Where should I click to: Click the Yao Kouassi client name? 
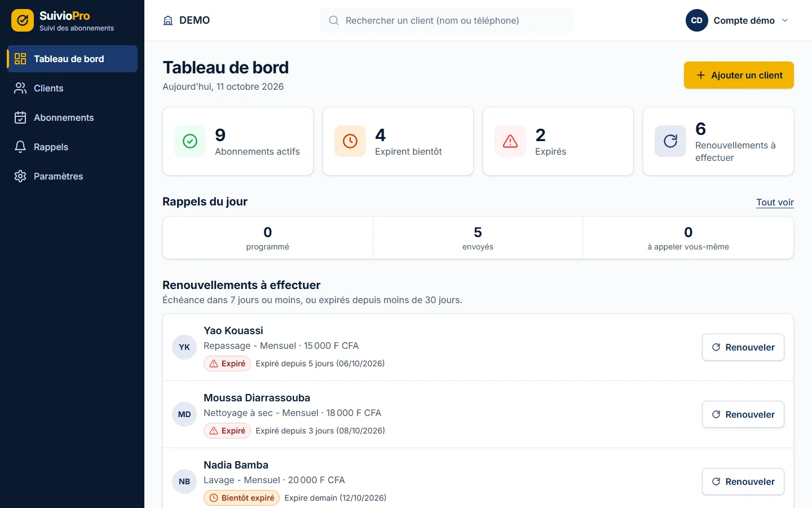pyautogui.click(x=233, y=330)
